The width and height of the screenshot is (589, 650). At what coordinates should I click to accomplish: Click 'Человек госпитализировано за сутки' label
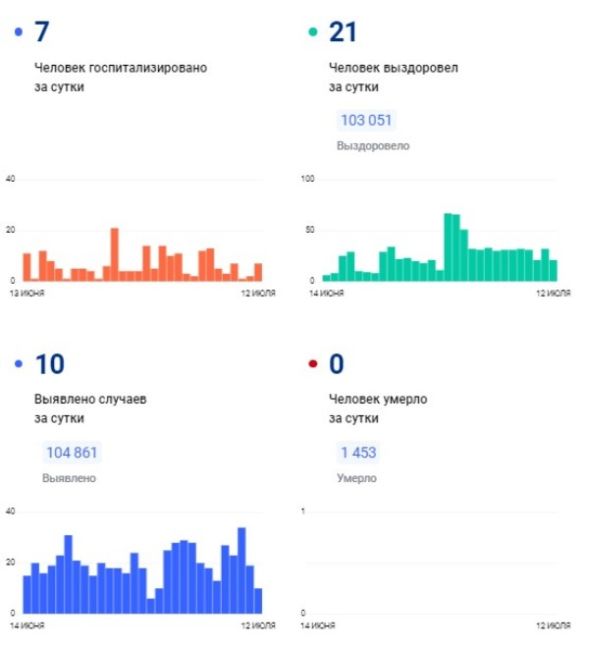pyautogui.click(x=121, y=77)
